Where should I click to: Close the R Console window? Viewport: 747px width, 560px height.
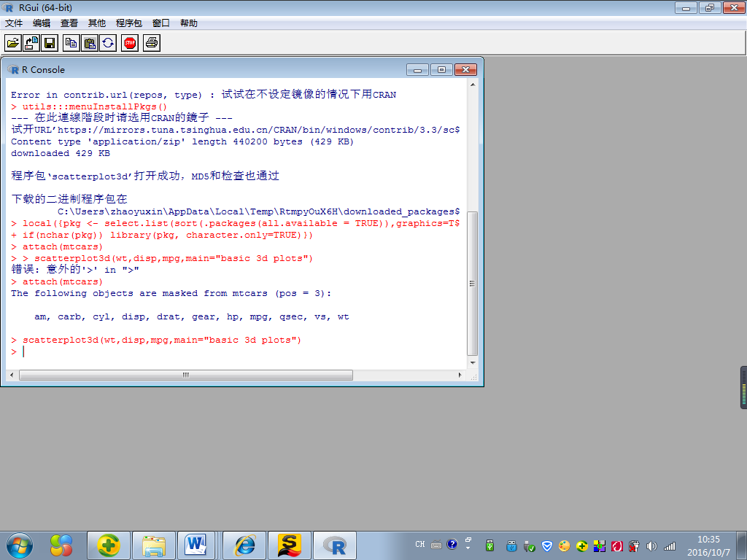pyautogui.click(x=465, y=70)
